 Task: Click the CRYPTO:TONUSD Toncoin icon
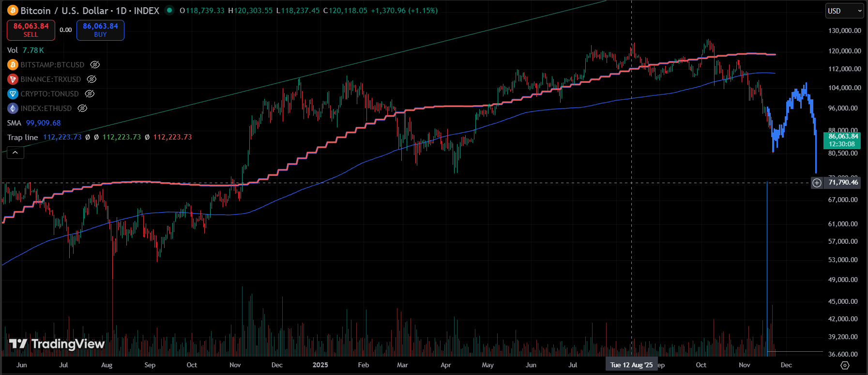pyautogui.click(x=13, y=94)
